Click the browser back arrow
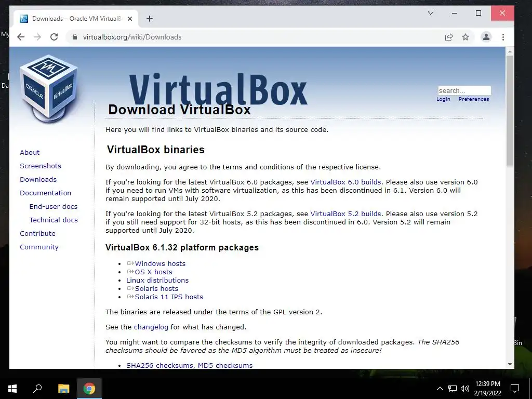 click(21, 37)
